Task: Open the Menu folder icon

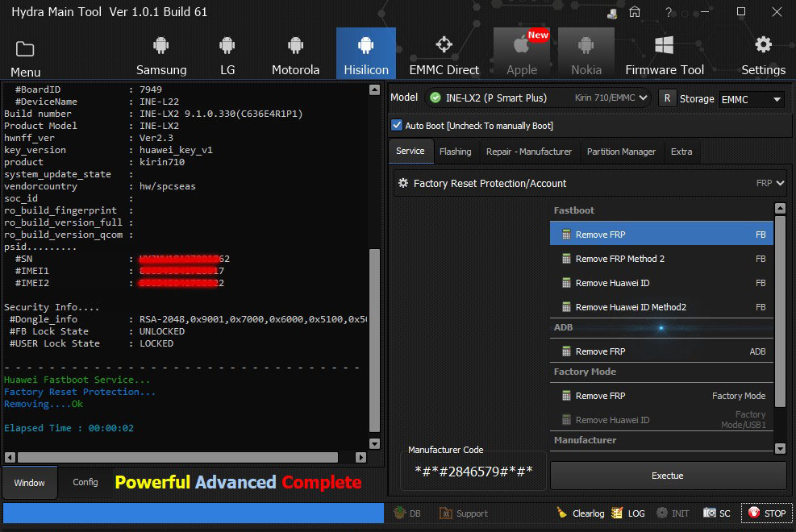Action: 25,49
